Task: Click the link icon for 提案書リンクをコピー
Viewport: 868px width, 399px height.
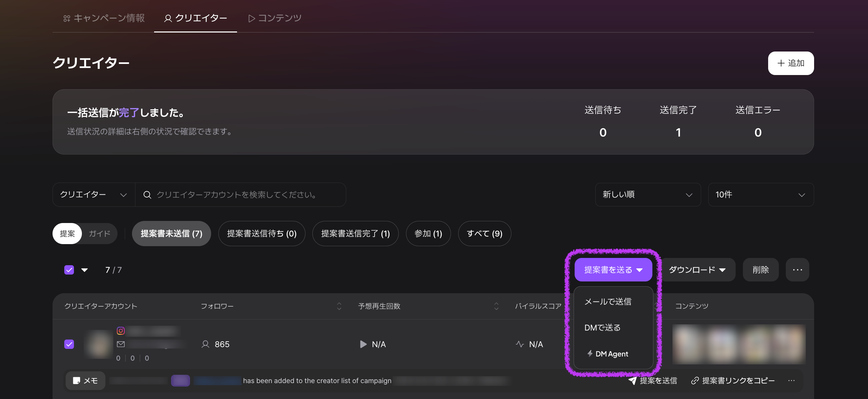Action: [x=695, y=381]
